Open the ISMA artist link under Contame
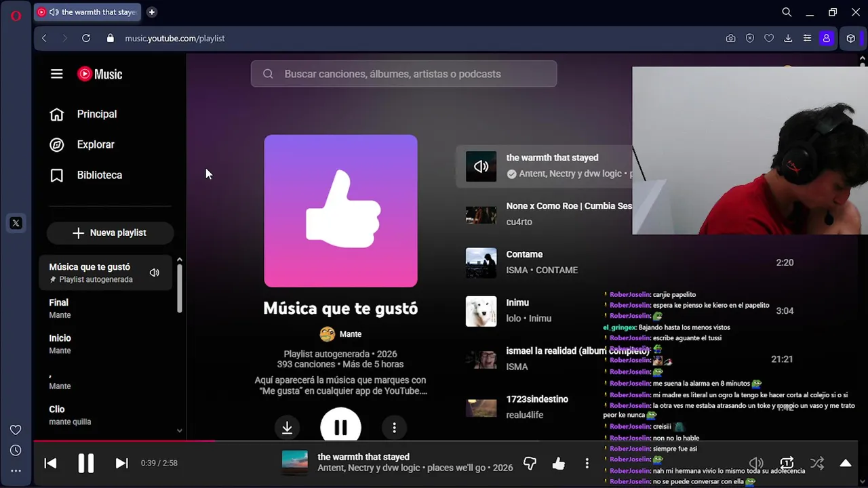 pyautogui.click(x=517, y=270)
